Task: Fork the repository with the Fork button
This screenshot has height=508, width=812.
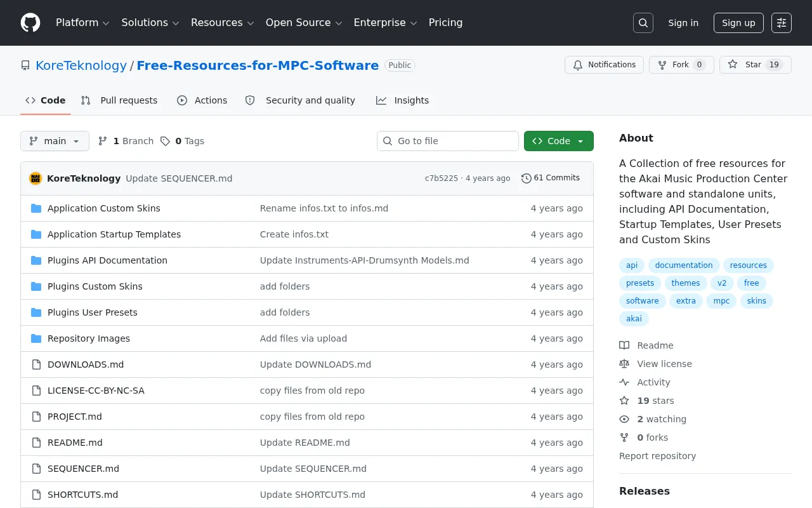Action: coord(681,65)
